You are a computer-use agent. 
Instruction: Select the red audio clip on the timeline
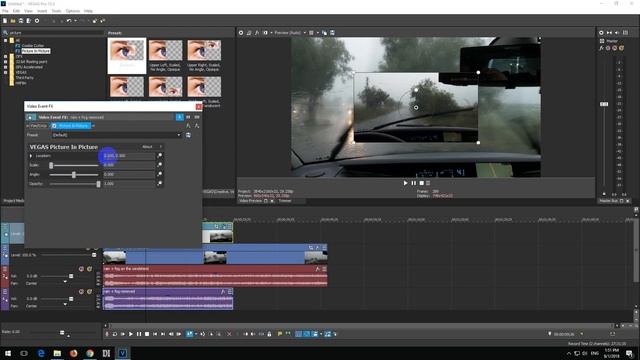click(215, 276)
